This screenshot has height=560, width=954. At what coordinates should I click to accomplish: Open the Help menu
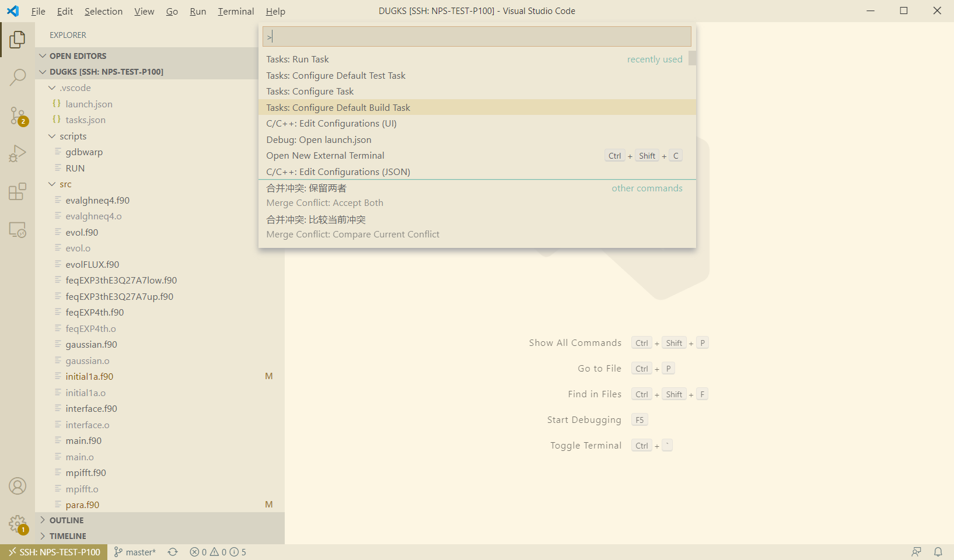click(275, 11)
